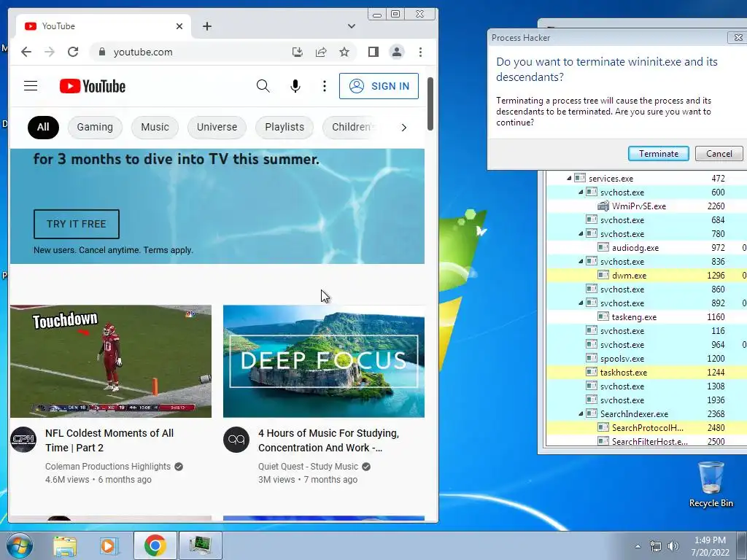
Task: Select the Universe category chip
Action: (217, 127)
